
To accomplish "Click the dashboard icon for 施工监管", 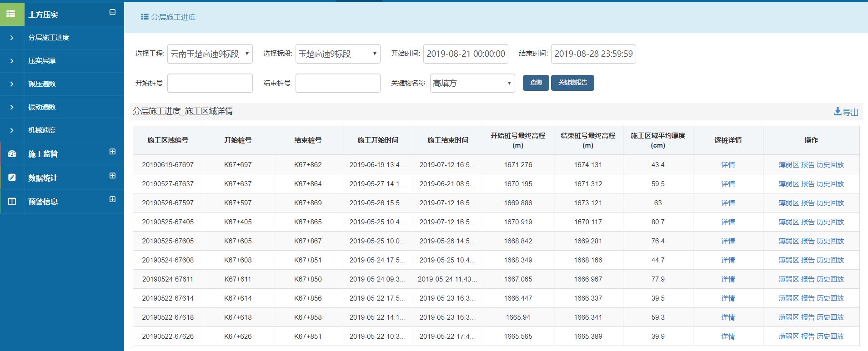I will click(x=12, y=154).
